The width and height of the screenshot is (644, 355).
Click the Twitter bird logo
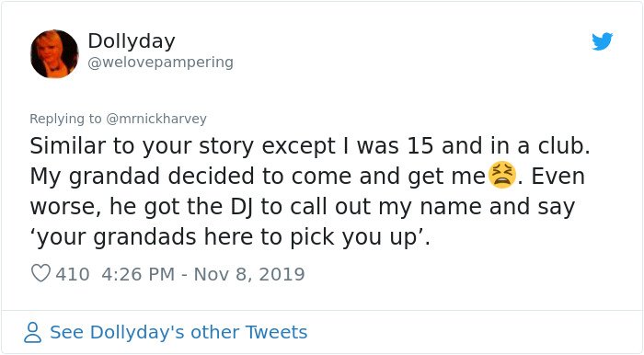[602, 41]
